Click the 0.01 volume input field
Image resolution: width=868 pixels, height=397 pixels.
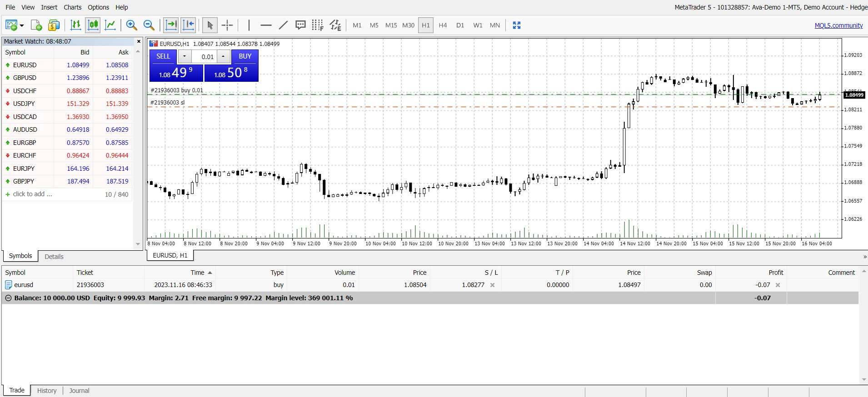pyautogui.click(x=205, y=57)
